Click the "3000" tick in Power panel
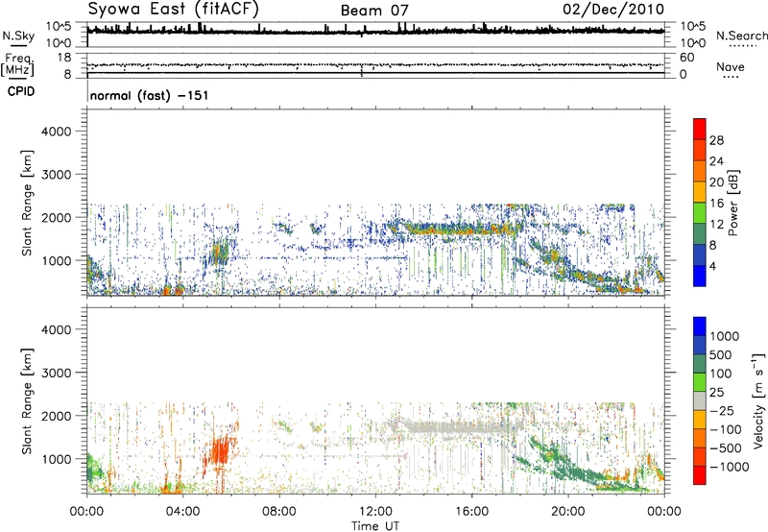Image resolution: width=768 pixels, height=532 pixels. [x=57, y=175]
